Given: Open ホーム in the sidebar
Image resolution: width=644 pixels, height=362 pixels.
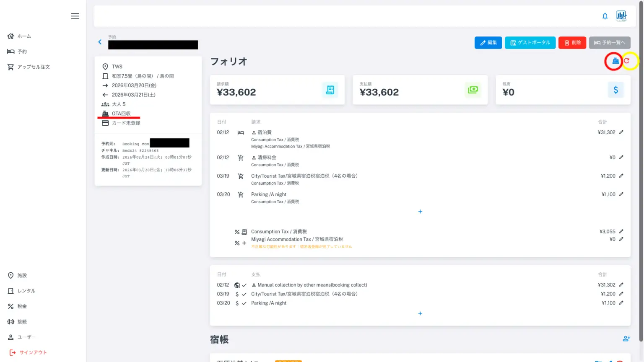Looking at the screenshot, I should (x=20, y=36).
